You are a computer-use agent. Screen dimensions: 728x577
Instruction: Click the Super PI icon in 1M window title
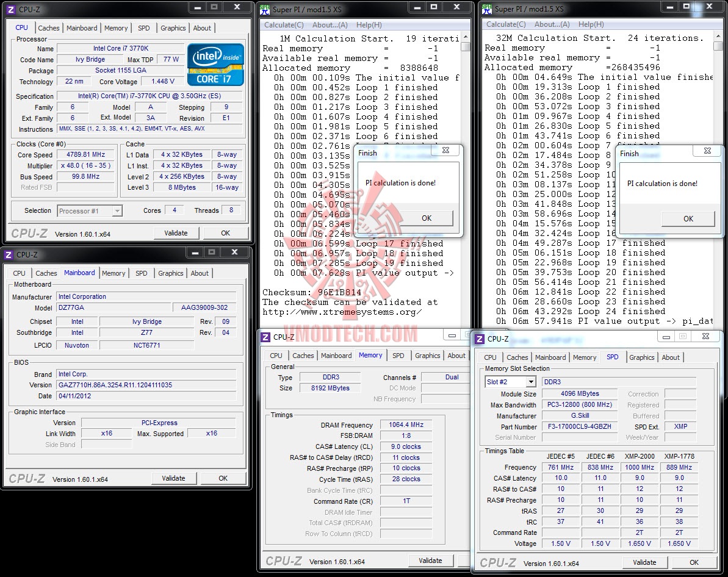pyautogui.click(x=265, y=9)
